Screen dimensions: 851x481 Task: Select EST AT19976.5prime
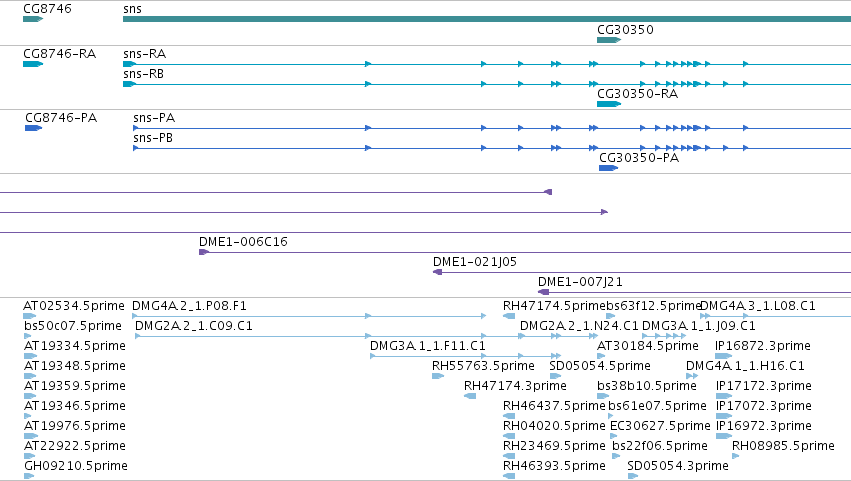pos(31,436)
